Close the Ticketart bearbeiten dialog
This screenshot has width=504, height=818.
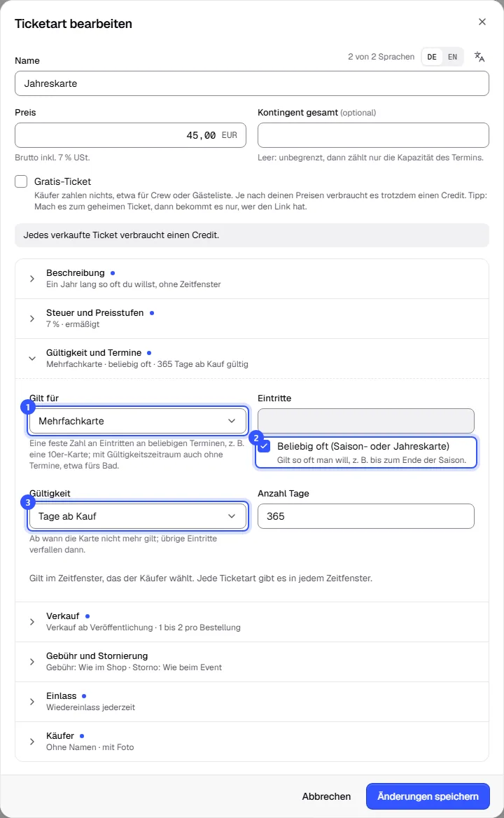pos(482,22)
